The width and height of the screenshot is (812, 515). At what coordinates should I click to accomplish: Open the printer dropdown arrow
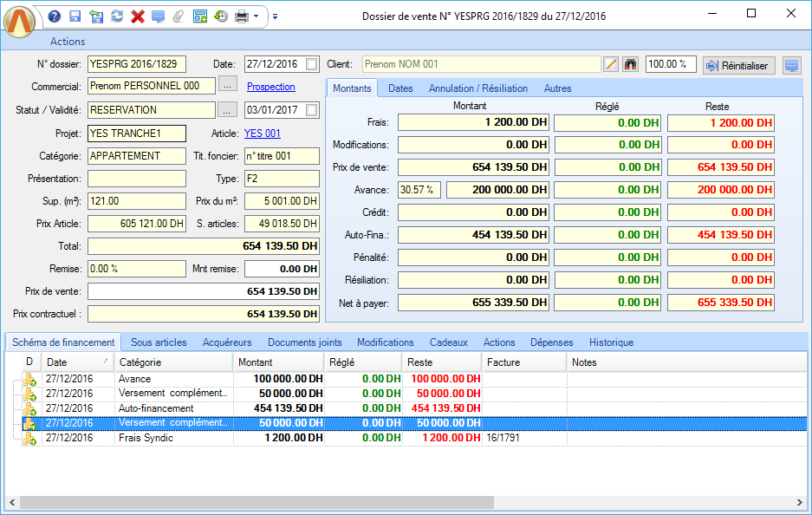(257, 16)
